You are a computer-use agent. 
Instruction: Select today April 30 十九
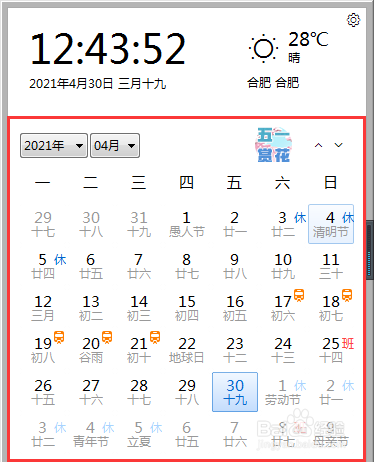pyautogui.click(x=235, y=392)
